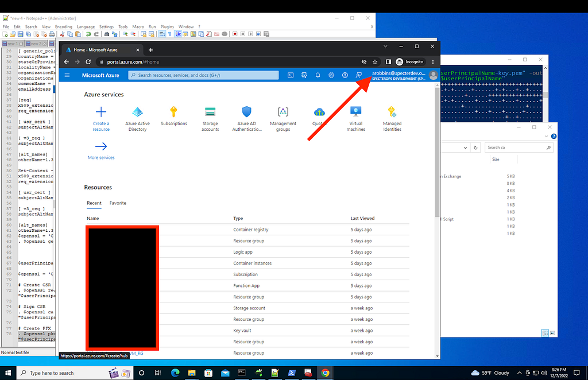588x380 pixels.
Task: Open Notepad++ Encoding menu
Action: (x=63, y=26)
